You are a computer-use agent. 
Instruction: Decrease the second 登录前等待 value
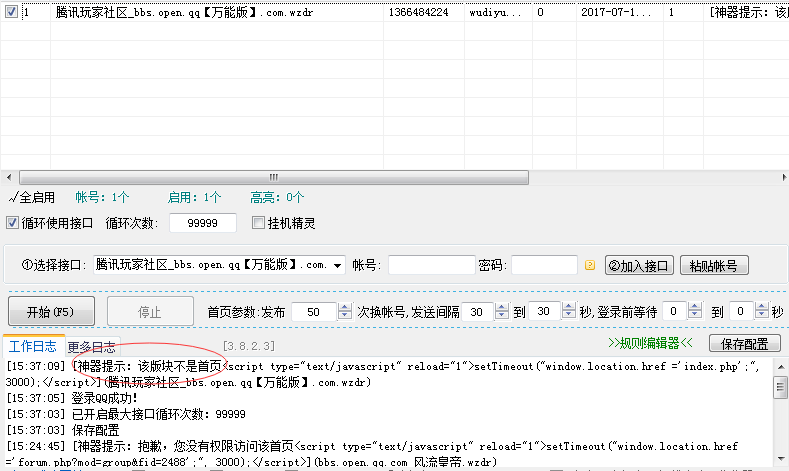(762, 317)
